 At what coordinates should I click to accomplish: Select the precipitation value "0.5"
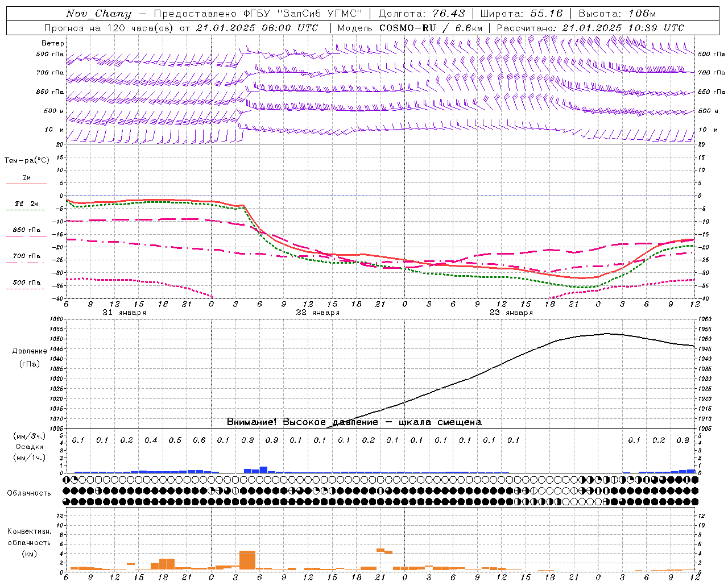click(x=175, y=440)
